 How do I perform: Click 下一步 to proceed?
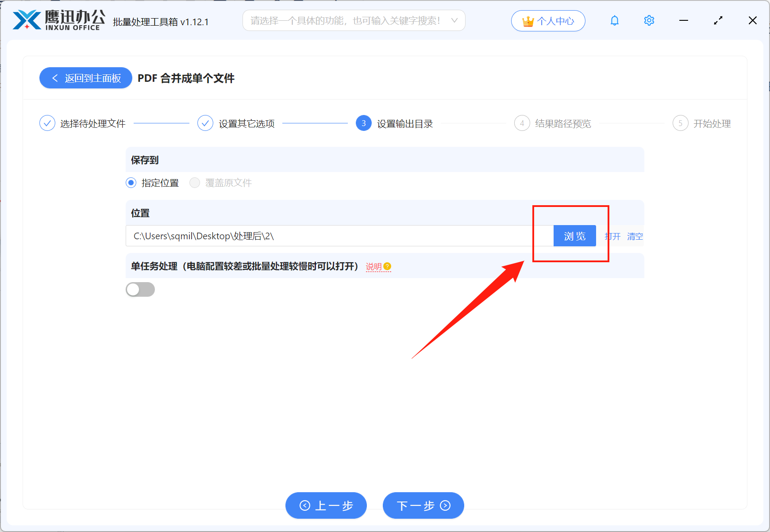coord(423,505)
